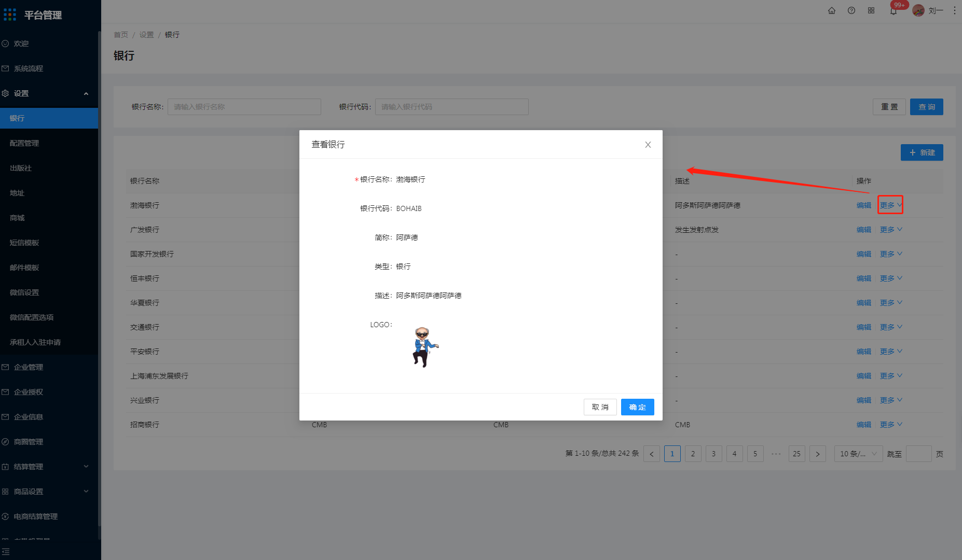Click the 系统流程 envelope icon

pos(5,68)
